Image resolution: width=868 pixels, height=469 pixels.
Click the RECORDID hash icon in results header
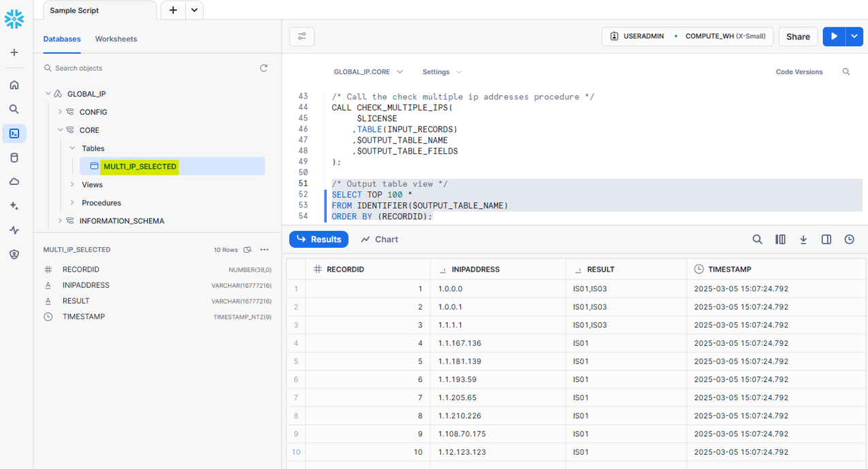(x=317, y=270)
